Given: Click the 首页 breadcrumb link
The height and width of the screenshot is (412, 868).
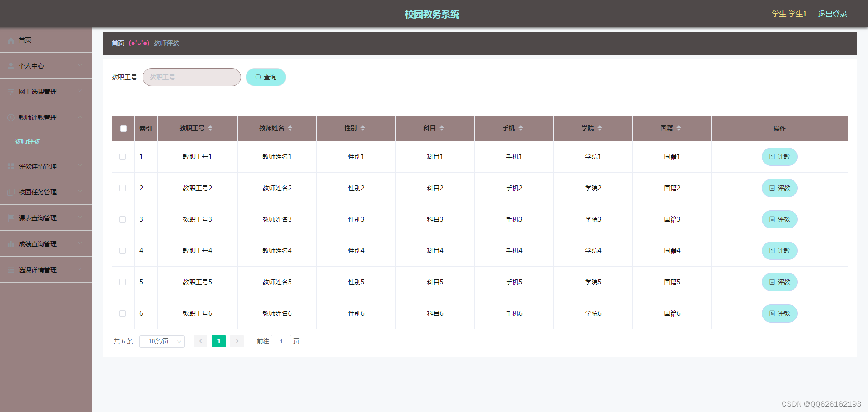Looking at the screenshot, I should pos(118,43).
